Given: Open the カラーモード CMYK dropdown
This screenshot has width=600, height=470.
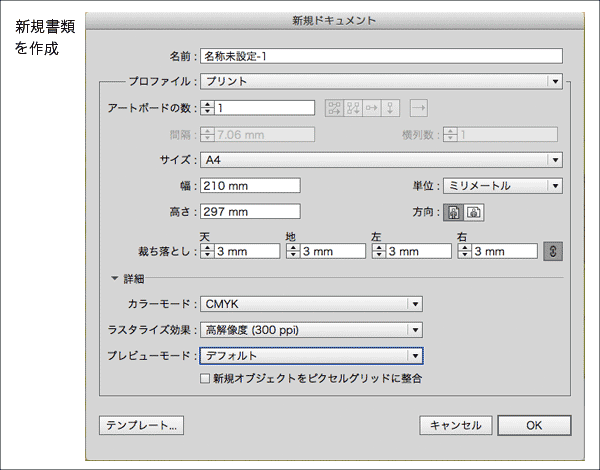Looking at the screenshot, I should [311, 304].
